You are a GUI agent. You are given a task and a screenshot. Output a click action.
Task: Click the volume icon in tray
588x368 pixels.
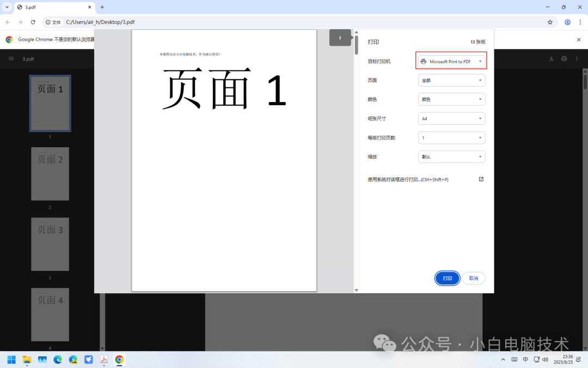(x=545, y=359)
